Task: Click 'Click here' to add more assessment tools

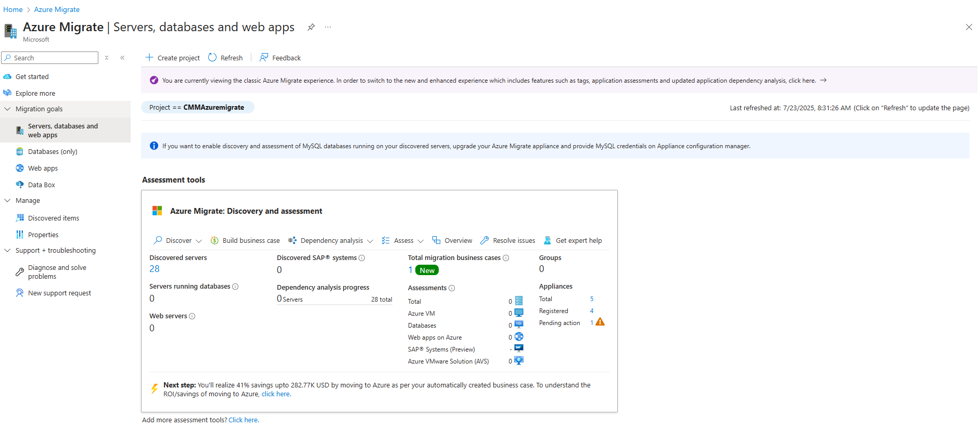Action: click(244, 420)
